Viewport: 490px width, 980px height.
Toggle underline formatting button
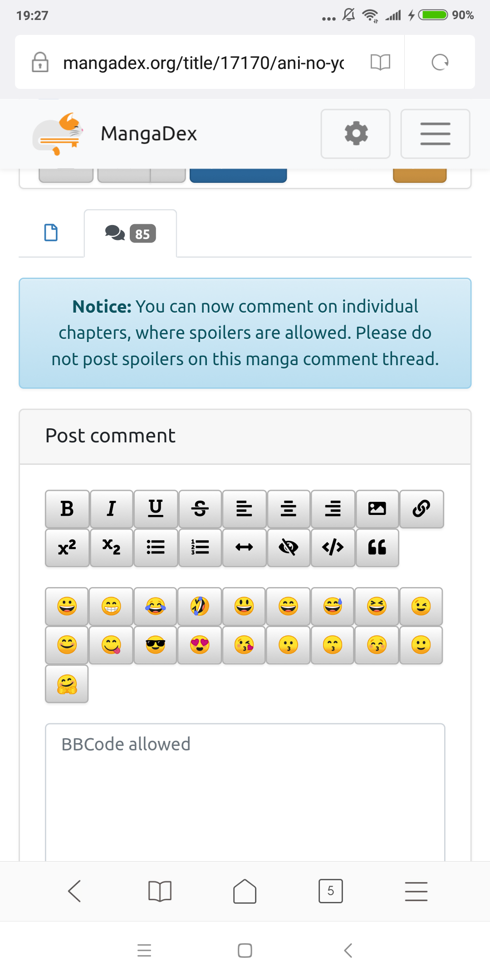click(x=156, y=509)
